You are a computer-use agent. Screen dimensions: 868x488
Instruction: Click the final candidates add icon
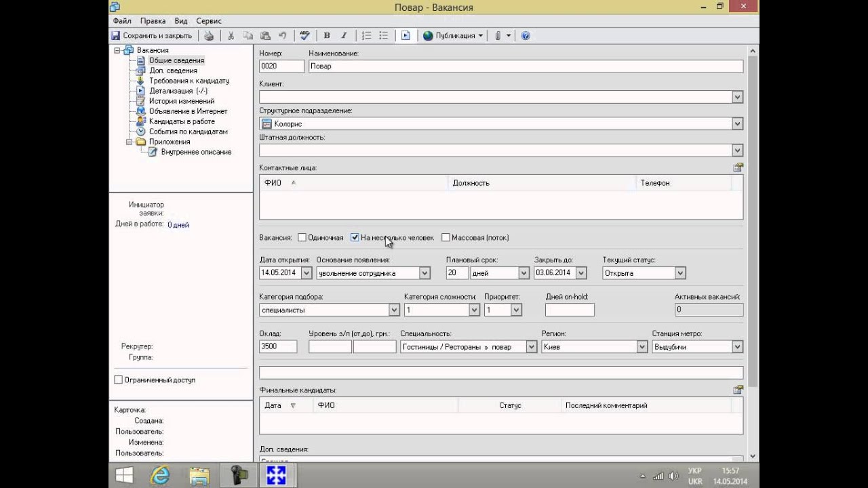tap(738, 390)
